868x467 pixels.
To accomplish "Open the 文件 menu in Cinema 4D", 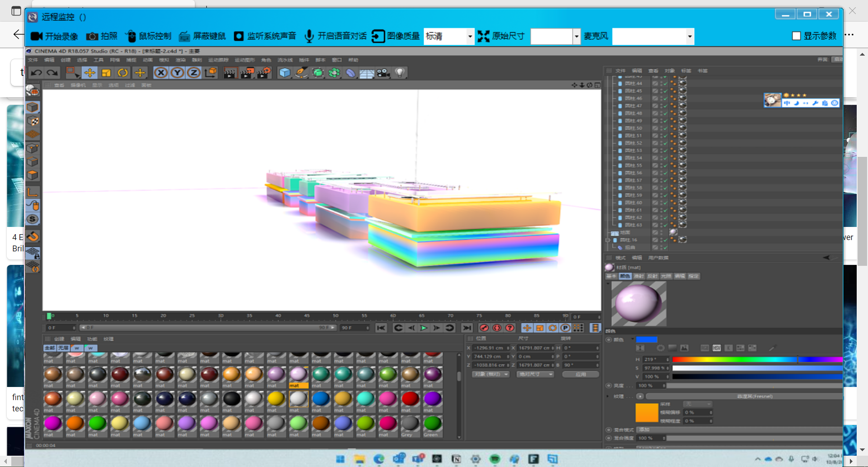I will click(x=33, y=60).
